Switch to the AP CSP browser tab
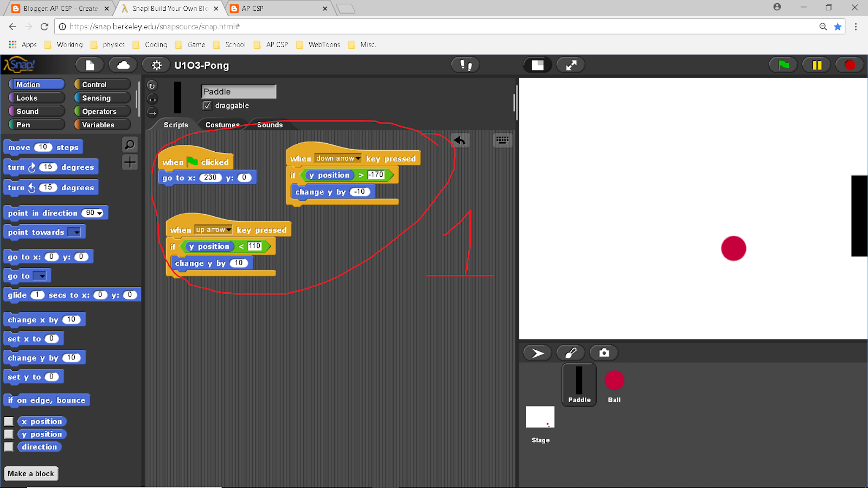Viewport: 868px width, 488px height. pos(279,8)
